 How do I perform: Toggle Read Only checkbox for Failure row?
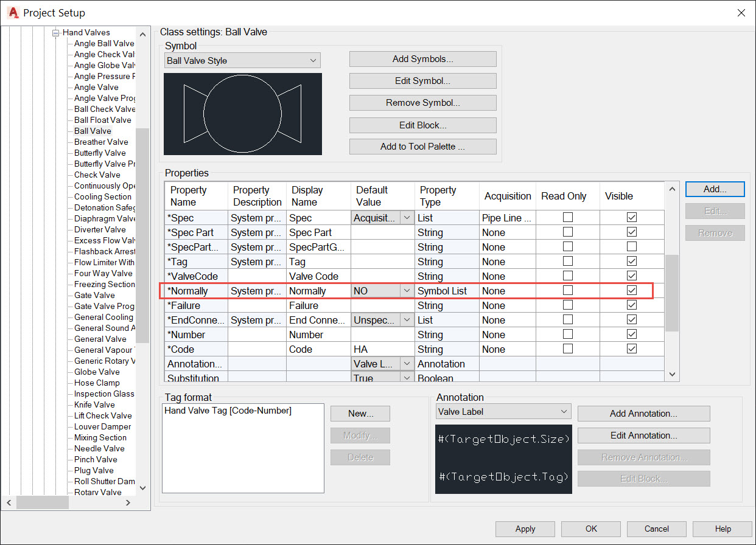(x=568, y=305)
